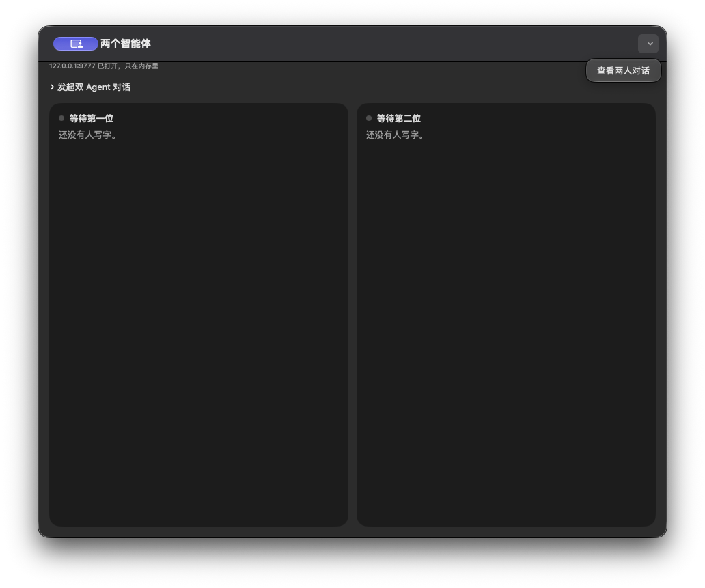Viewport: 705px width, 588px height.
Task: Click the purple screen-share icon badge
Action: [76, 44]
